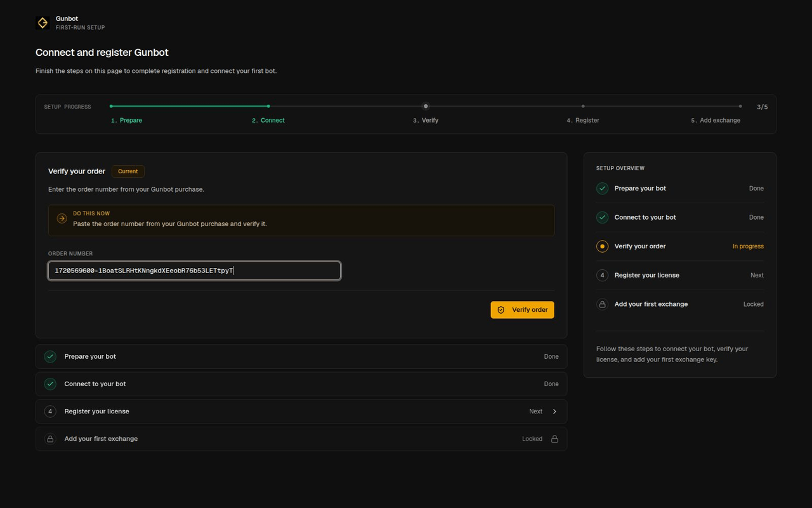Click the Register step dot on progress line

point(583,106)
